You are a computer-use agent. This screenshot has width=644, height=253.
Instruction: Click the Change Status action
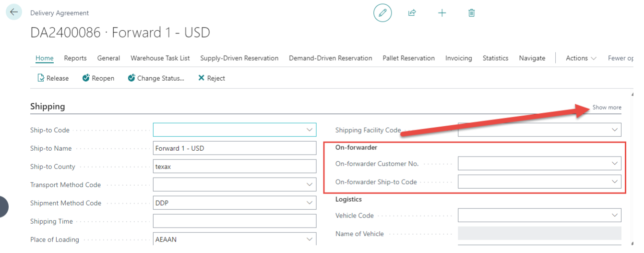click(156, 78)
